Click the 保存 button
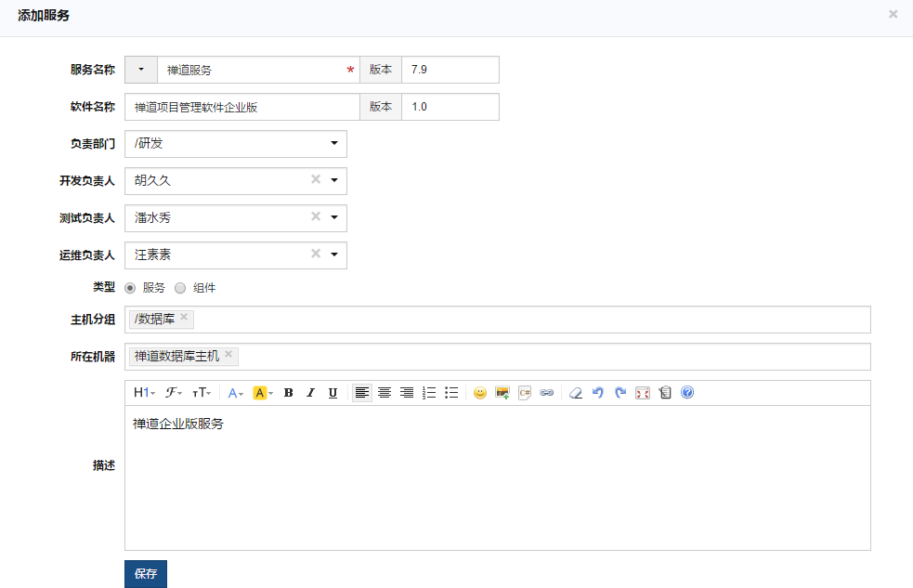Image resolution: width=913 pixels, height=588 pixels. [146, 574]
